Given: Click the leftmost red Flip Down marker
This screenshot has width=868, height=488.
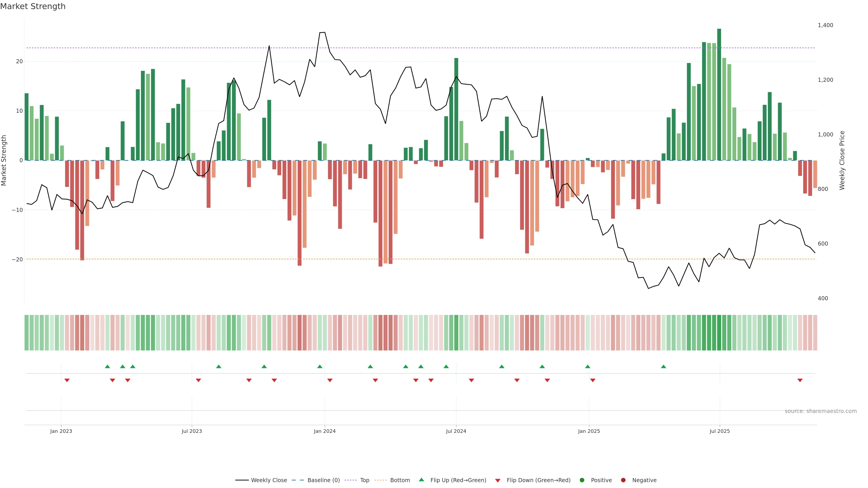Looking at the screenshot, I should coord(67,380).
